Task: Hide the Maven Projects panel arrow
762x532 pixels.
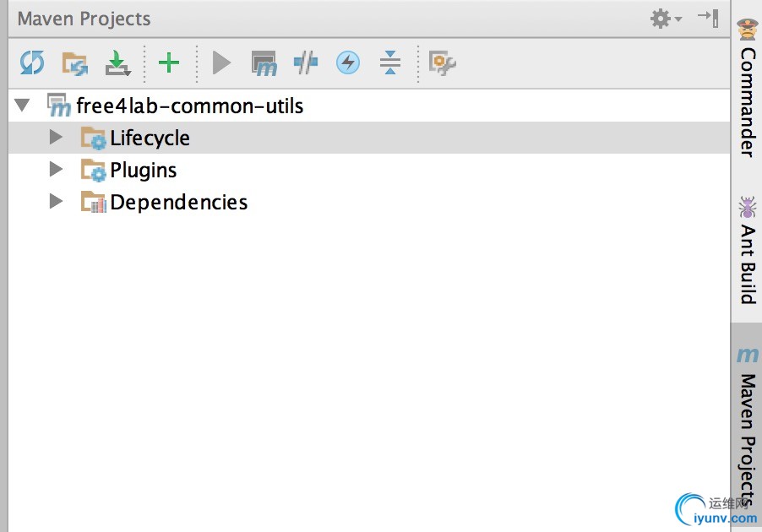Action: coord(708,19)
